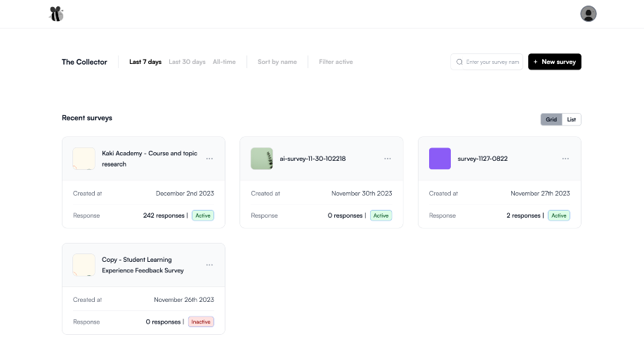The height and width of the screenshot is (351, 644).
Task: Click The Collector heading
Action: tap(84, 62)
